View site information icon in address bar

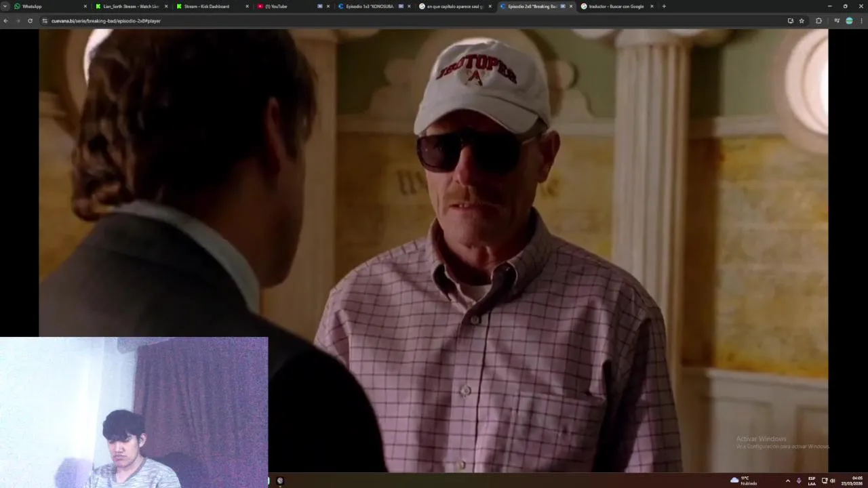(45, 21)
